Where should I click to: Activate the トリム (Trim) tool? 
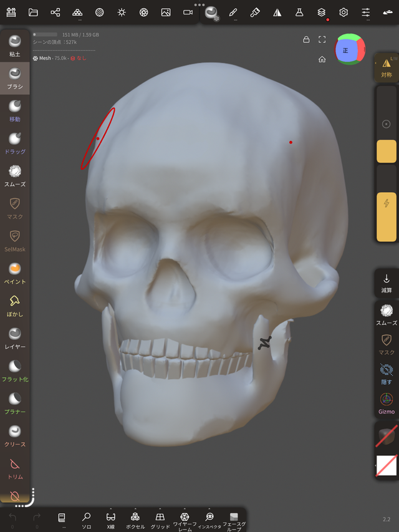pos(14,468)
